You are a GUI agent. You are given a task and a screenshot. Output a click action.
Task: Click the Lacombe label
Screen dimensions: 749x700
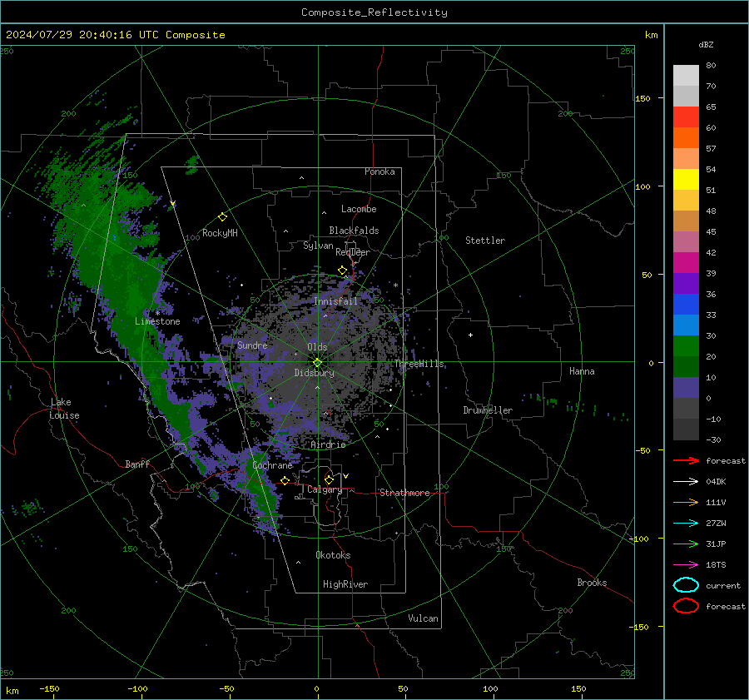pyautogui.click(x=359, y=209)
